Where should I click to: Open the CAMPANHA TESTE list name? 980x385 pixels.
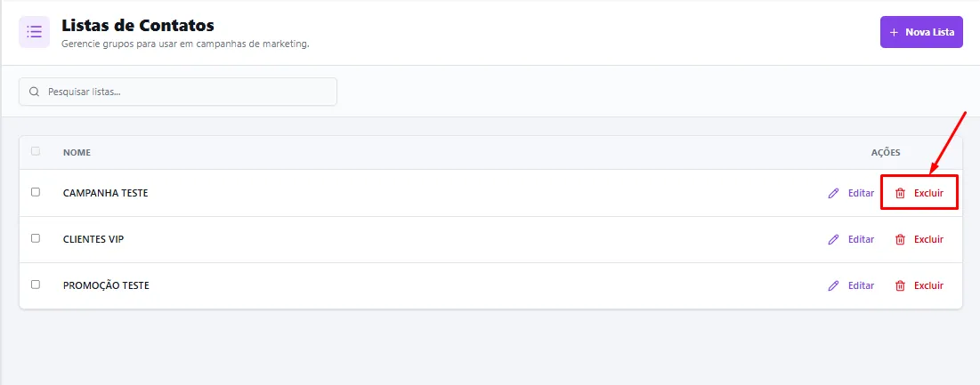tap(106, 194)
